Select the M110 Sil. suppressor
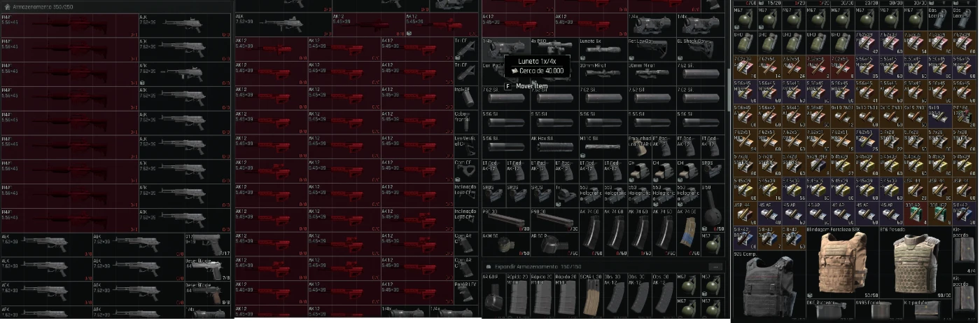980x323 pixels. pos(602,148)
